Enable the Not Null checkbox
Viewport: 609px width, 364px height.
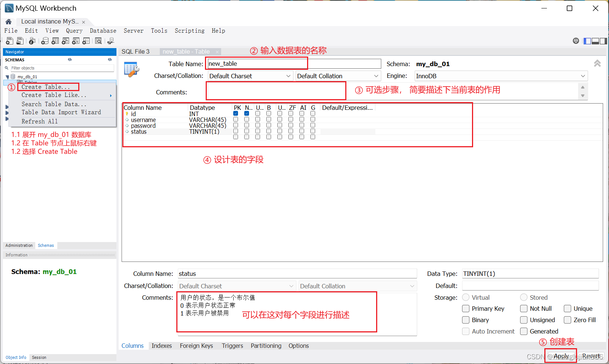click(x=524, y=309)
